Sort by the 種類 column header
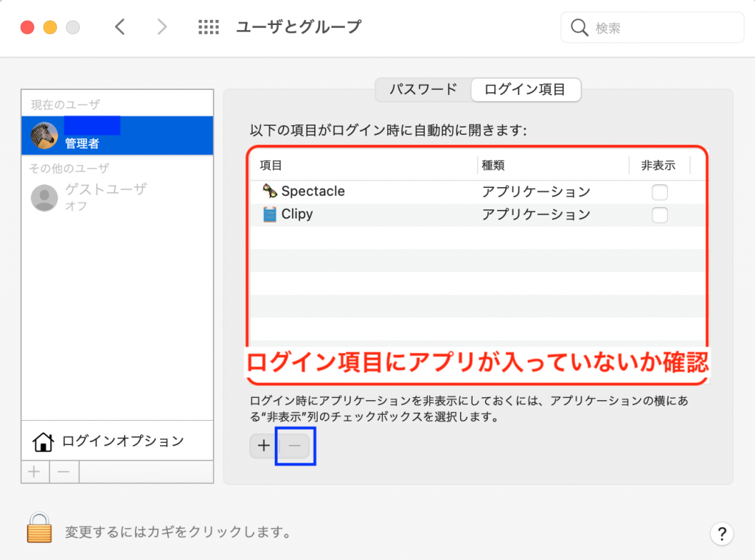The image size is (755, 560). pos(493,166)
